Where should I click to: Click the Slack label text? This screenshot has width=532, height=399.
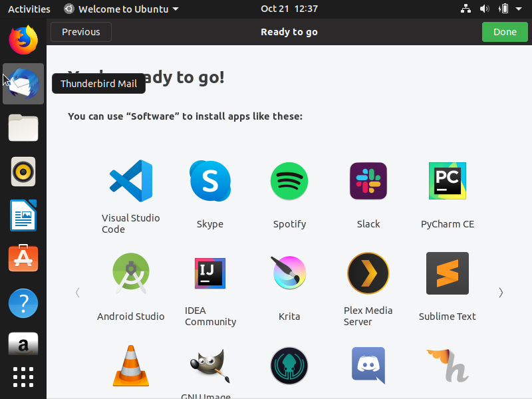[368, 224]
